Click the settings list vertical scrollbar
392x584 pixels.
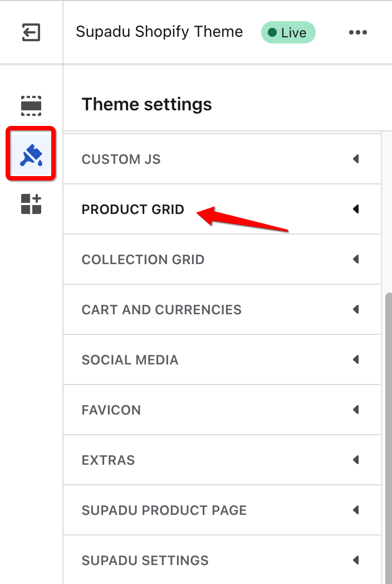coord(389,438)
